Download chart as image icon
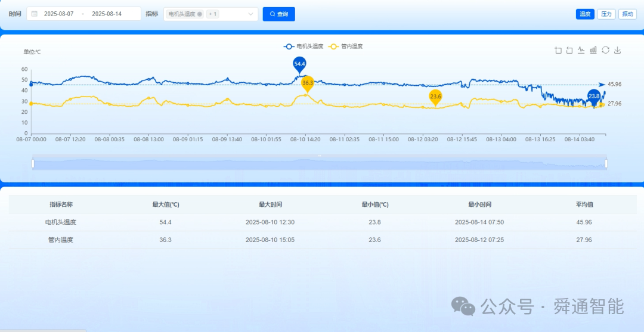The height and width of the screenshot is (332, 644). [617, 50]
